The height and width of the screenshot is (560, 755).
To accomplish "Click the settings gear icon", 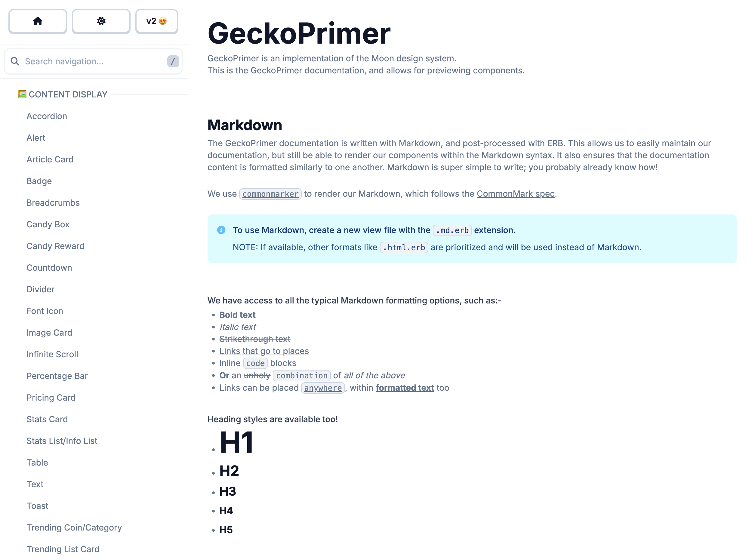I will point(101,20).
